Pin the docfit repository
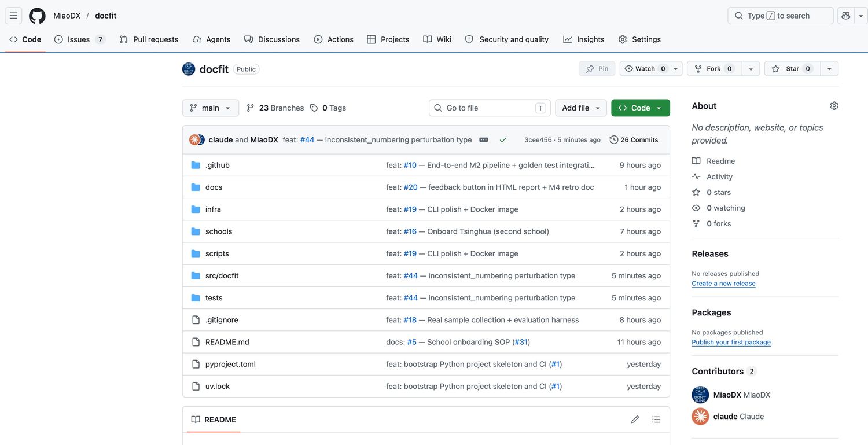Viewport: 868px width, 445px height. pos(597,69)
